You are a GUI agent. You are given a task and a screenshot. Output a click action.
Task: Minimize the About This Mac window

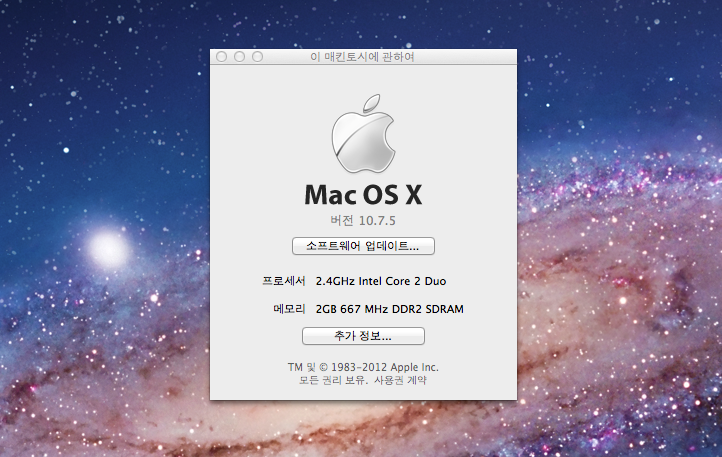point(240,57)
